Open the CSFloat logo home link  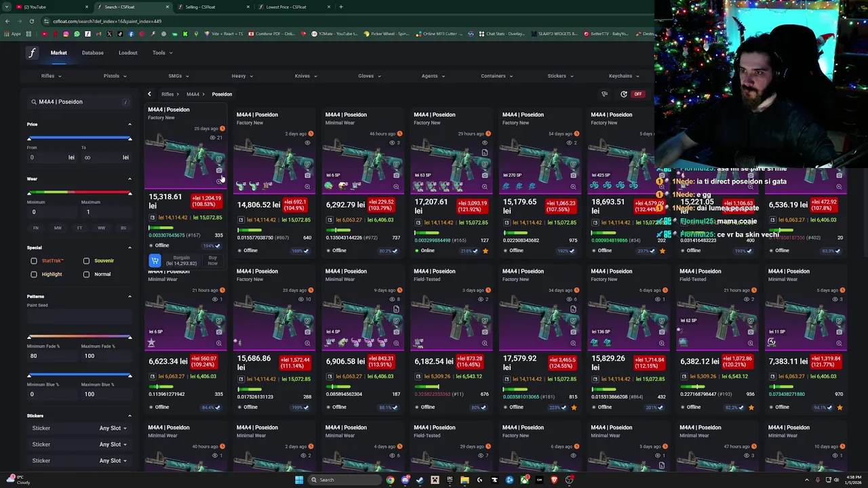32,53
